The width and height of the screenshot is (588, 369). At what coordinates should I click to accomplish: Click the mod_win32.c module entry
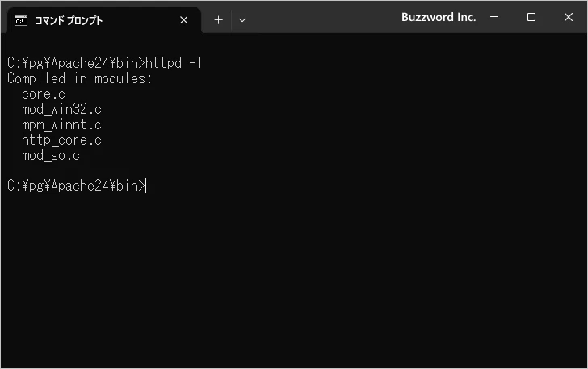(x=62, y=109)
